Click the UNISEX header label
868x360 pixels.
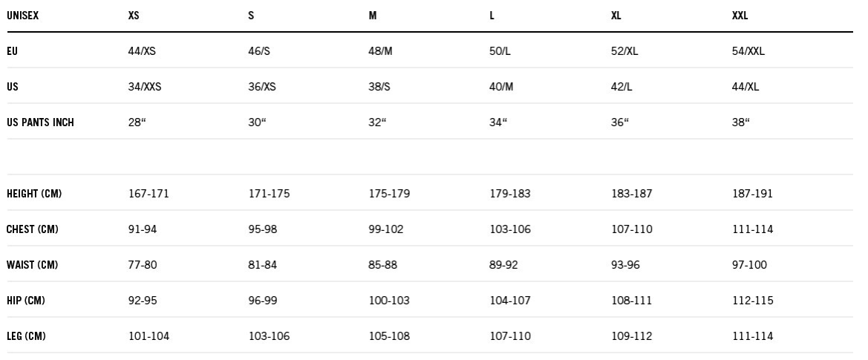(x=23, y=16)
